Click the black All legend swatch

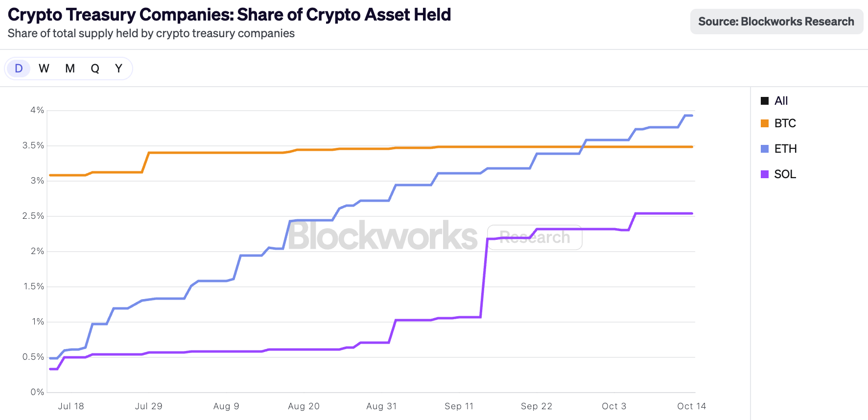[765, 101]
